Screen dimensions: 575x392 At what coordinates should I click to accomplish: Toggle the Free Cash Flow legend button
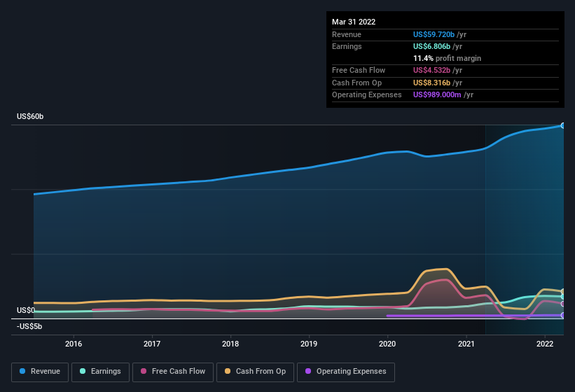coord(173,372)
